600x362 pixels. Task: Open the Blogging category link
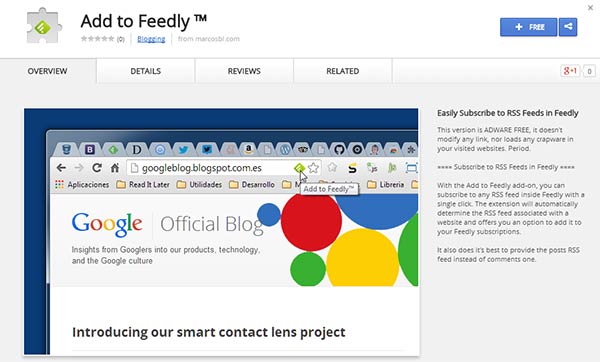click(x=151, y=39)
